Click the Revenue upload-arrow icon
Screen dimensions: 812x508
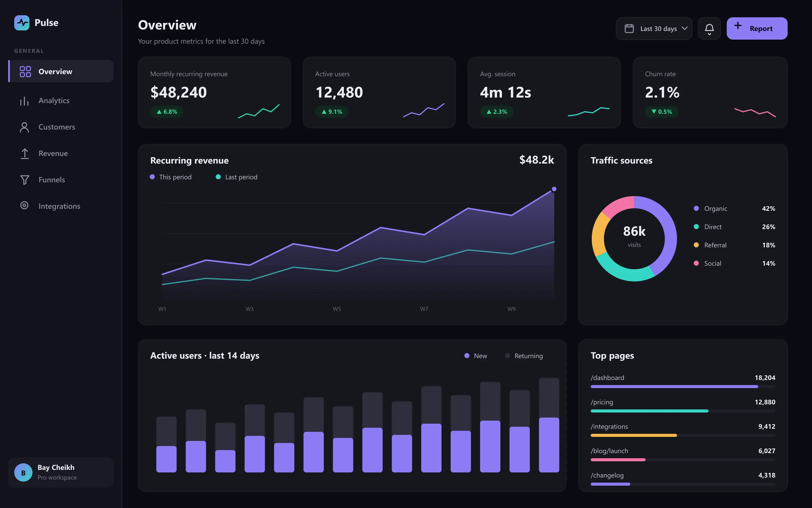25,153
